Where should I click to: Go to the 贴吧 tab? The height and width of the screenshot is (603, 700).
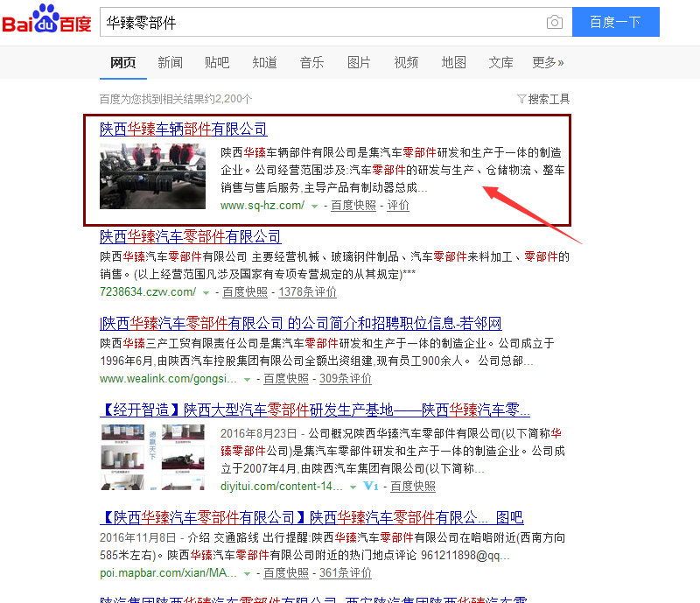coord(217,62)
